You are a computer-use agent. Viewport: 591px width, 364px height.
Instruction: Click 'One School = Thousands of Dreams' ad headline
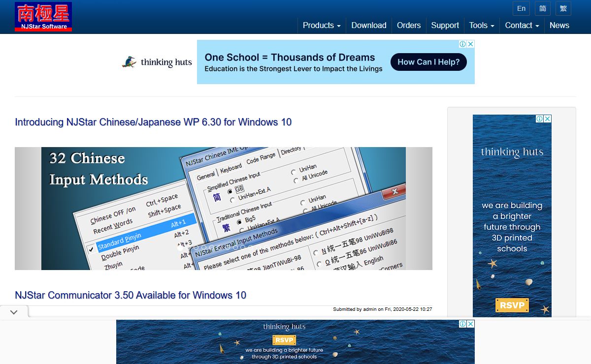click(290, 57)
